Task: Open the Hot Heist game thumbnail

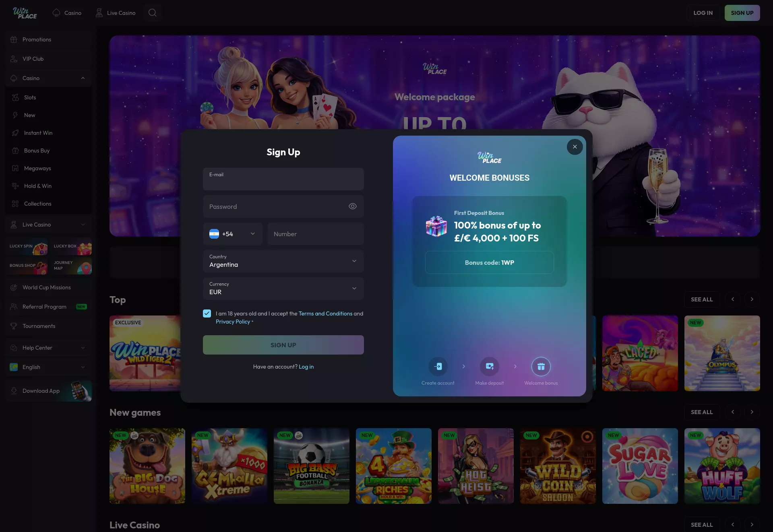Action: [476, 466]
